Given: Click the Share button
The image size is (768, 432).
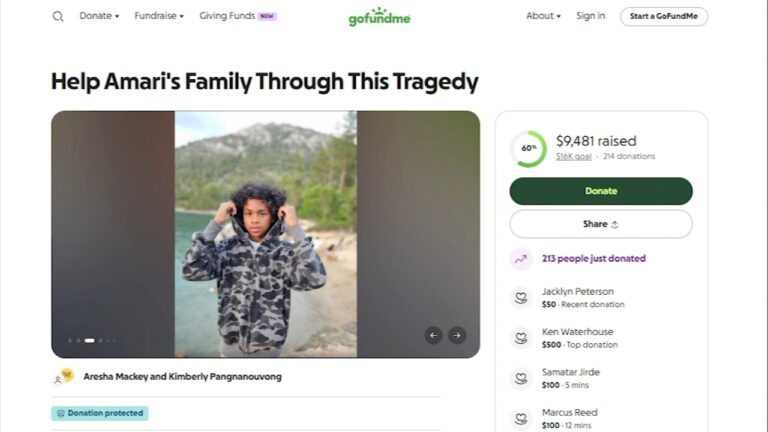Looking at the screenshot, I should coord(600,224).
